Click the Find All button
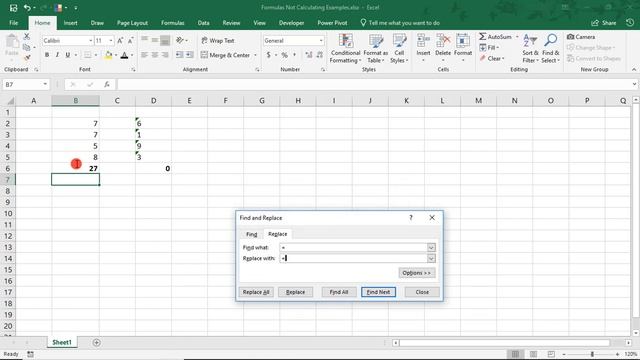Viewport: 640px width, 360px height. [339, 292]
